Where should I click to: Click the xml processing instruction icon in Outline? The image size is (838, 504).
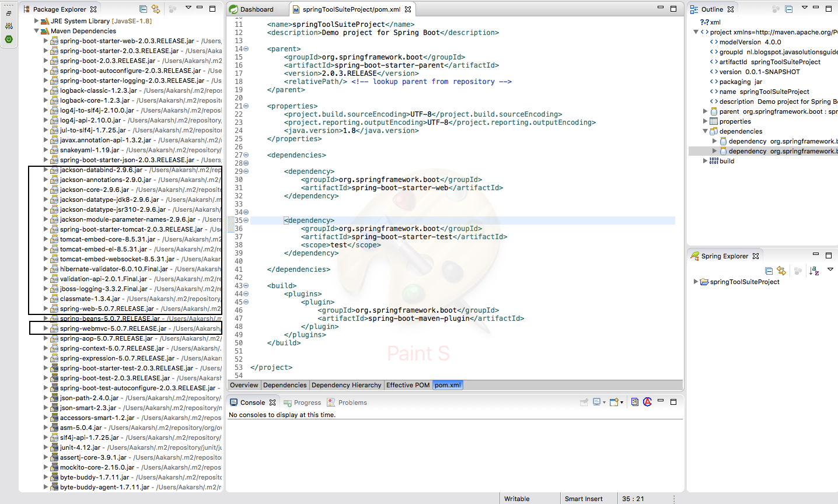(x=704, y=22)
